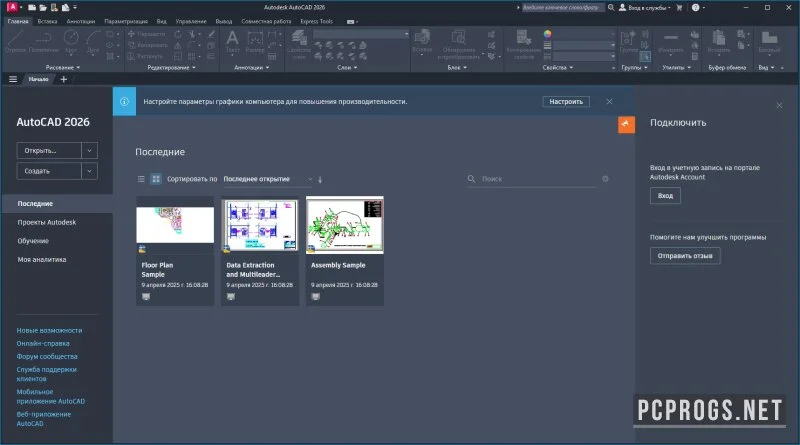Click the pin icon under Assembly Sample

pyautogui.click(x=315, y=296)
